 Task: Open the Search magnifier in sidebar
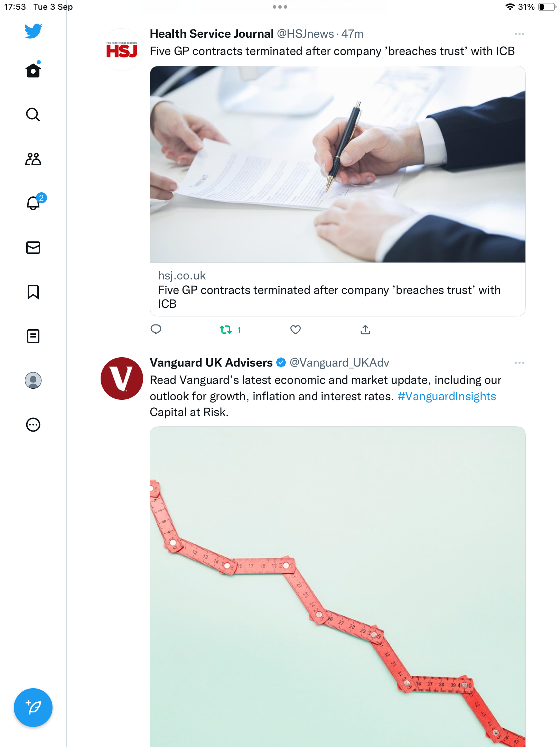[33, 115]
